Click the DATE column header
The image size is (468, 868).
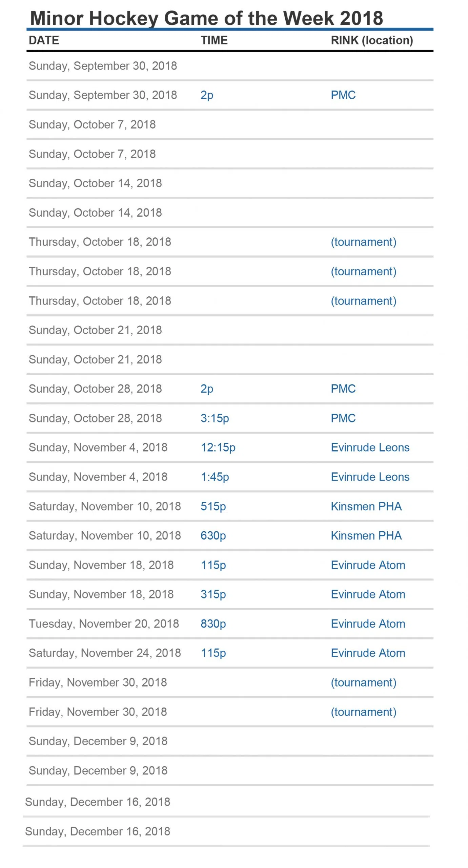(44, 40)
